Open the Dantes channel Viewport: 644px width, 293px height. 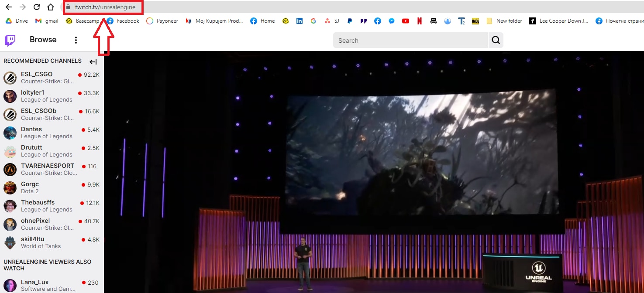[52, 133]
